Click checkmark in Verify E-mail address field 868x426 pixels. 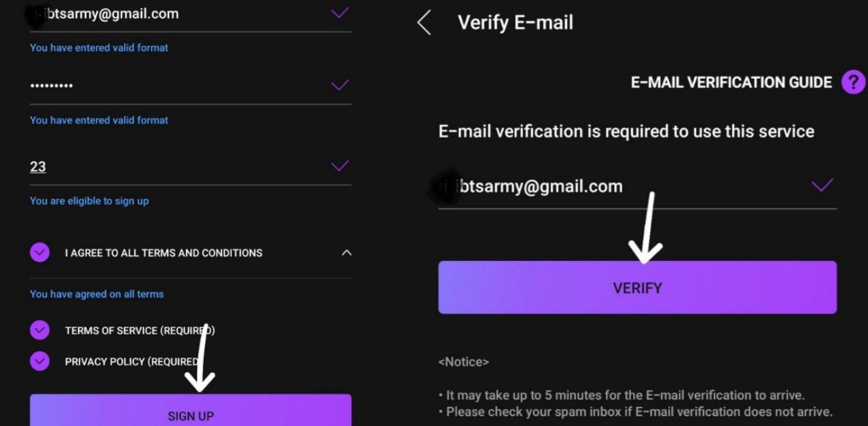click(822, 185)
